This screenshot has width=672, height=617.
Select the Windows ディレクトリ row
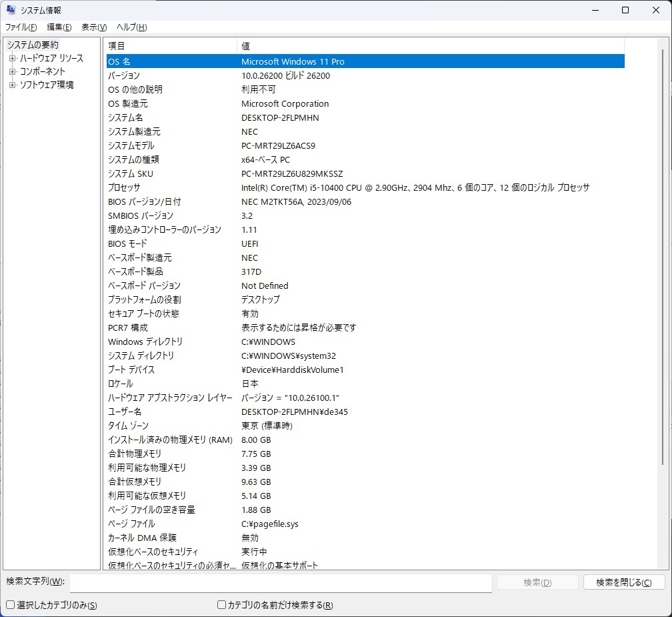coord(365,342)
